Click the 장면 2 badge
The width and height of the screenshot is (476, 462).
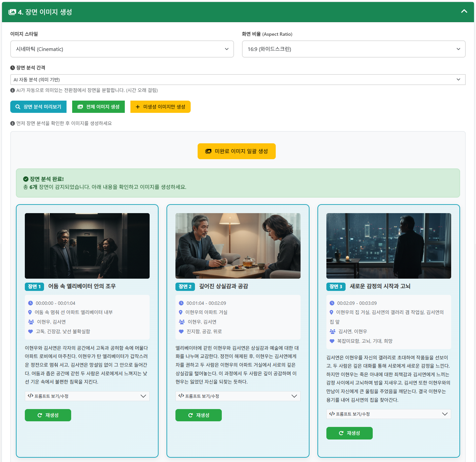click(185, 287)
